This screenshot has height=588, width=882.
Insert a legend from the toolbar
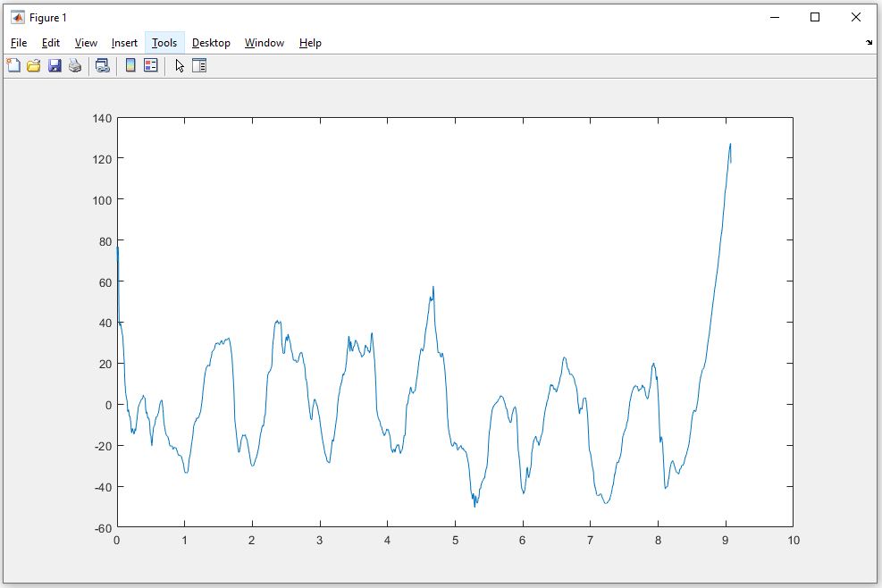point(150,65)
